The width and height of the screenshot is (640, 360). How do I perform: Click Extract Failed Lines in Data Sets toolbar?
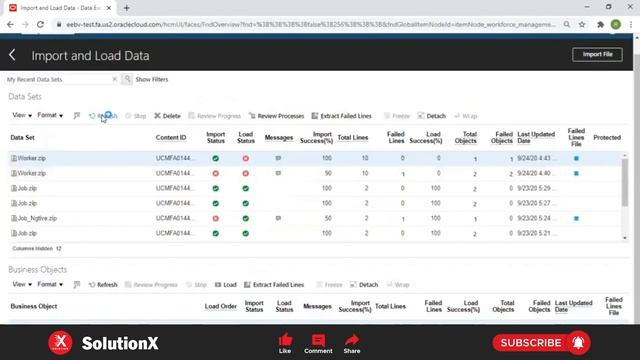pos(342,116)
